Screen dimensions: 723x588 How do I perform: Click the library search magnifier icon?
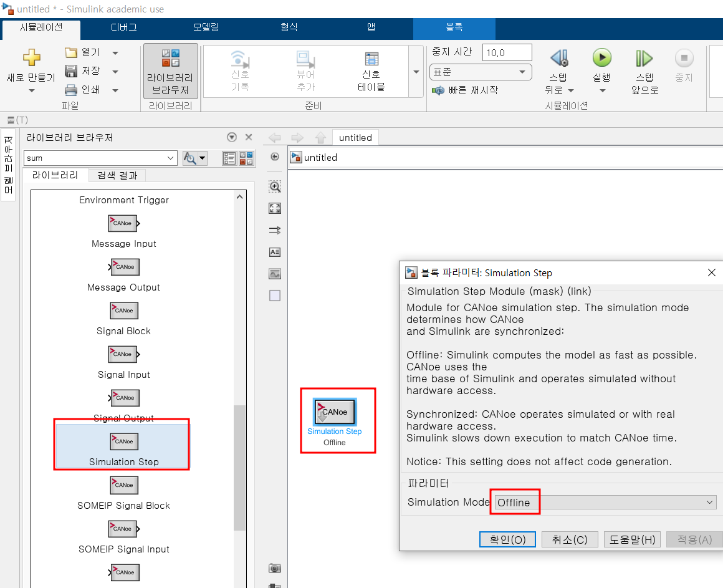(x=189, y=158)
